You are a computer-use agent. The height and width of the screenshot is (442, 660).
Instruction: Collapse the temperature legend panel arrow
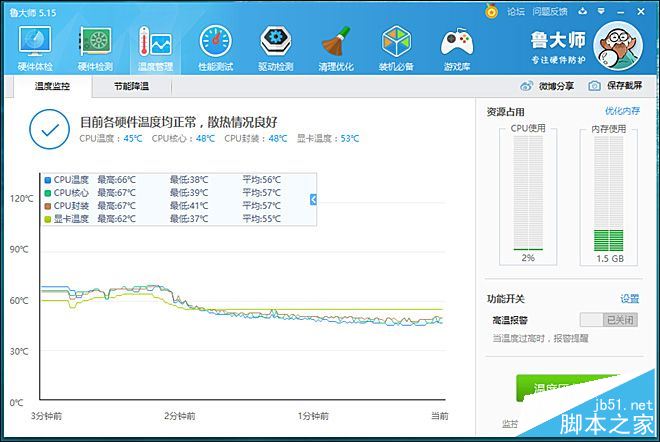(313, 200)
